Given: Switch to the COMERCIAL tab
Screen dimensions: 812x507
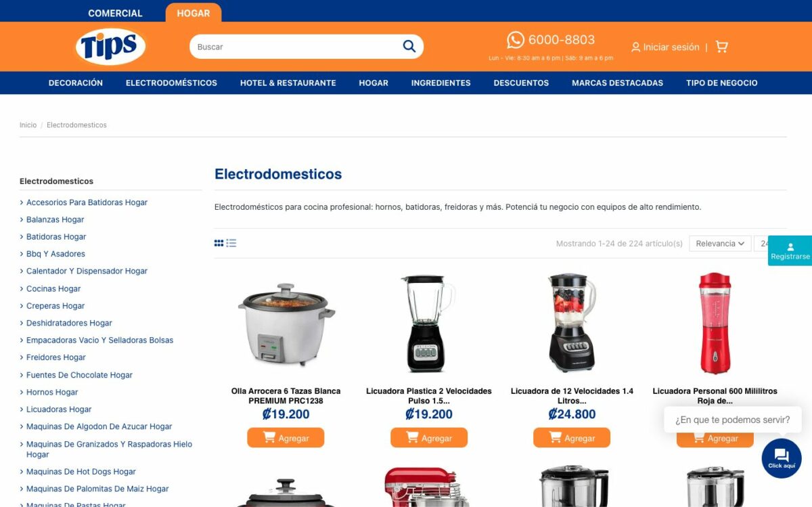Looking at the screenshot, I should 115,13.
